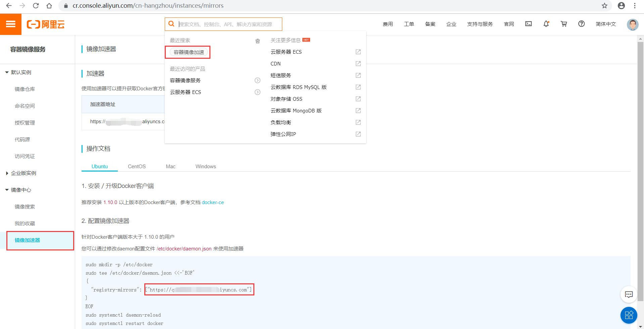Screen dimensions: 644x329
Task: Open 我的收藏 in the sidebar
Action: 25,223
